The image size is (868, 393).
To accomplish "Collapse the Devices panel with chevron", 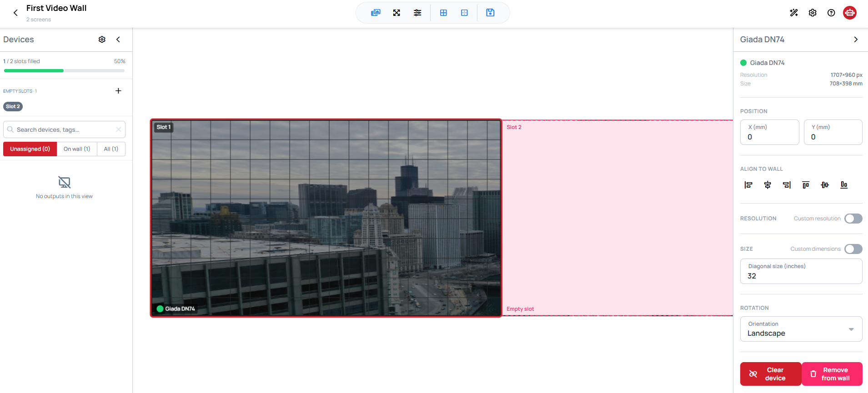I will [118, 40].
